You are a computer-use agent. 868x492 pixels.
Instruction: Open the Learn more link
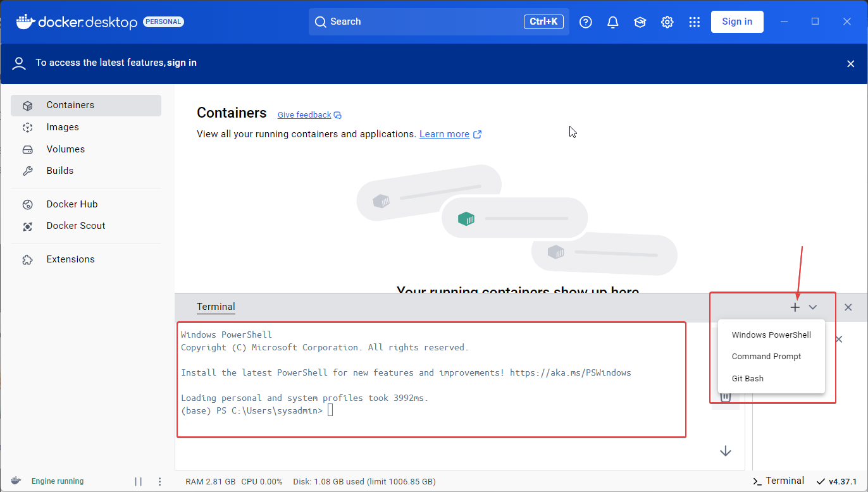[x=450, y=134]
